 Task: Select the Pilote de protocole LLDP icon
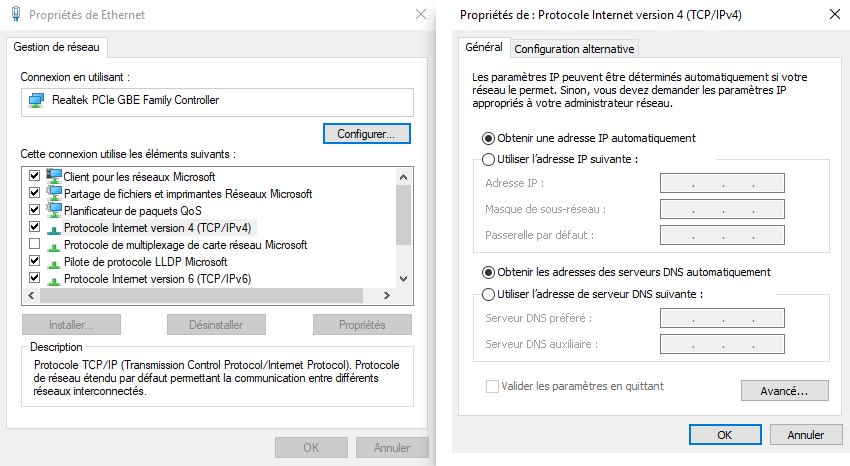54,262
